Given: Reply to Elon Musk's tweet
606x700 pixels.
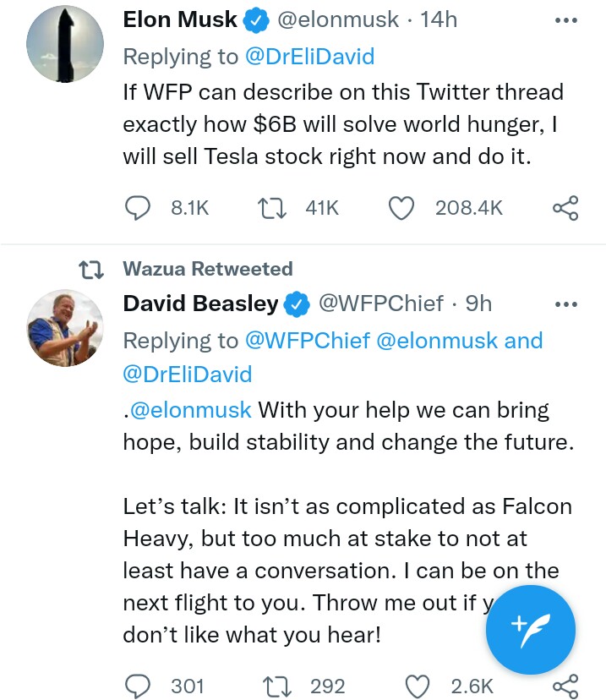Looking at the screenshot, I should [138, 208].
